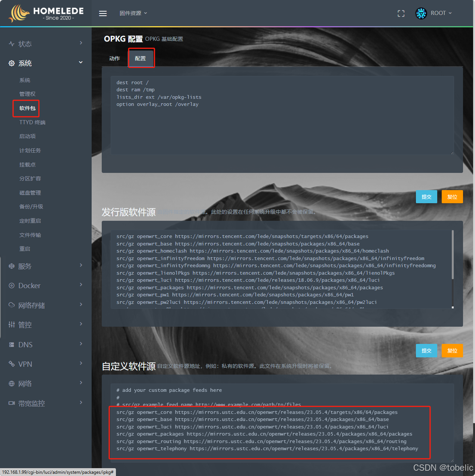Enter fullscreen mode icon
The image size is (475, 476).
pos(401,13)
